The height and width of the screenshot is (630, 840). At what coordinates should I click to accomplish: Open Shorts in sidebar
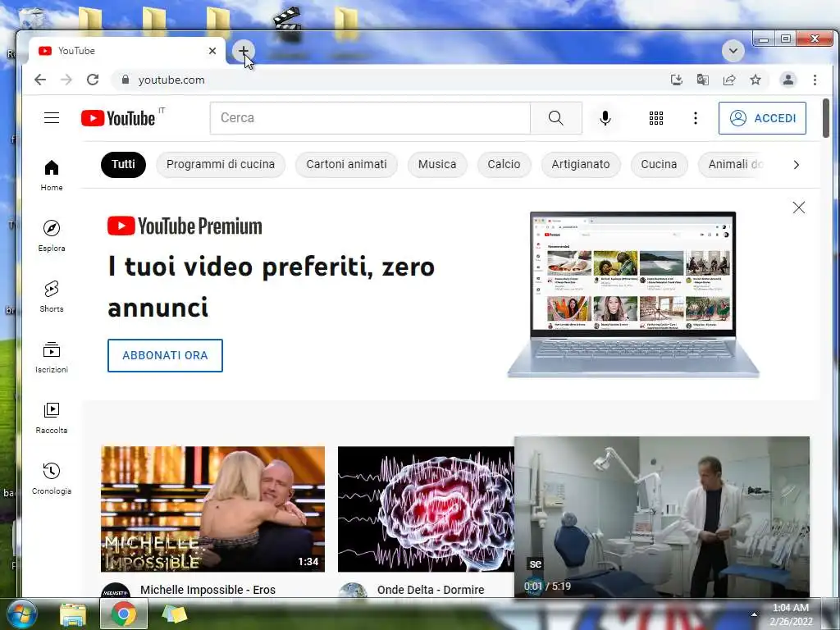pyautogui.click(x=52, y=297)
